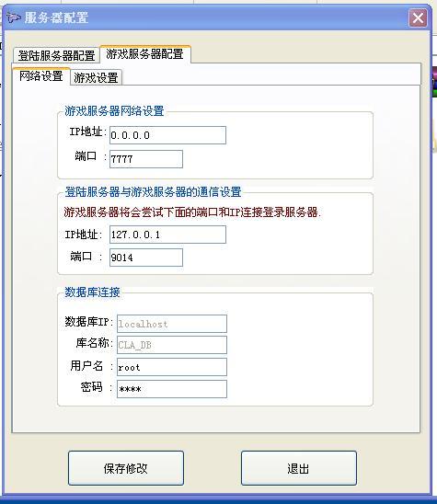
Task: Click the red connection hint text
Action: [x=192, y=212]
